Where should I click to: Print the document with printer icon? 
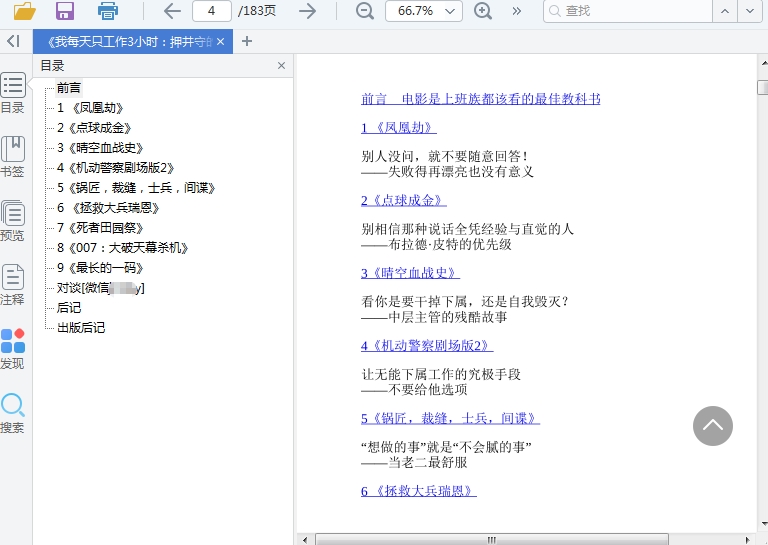108,11
